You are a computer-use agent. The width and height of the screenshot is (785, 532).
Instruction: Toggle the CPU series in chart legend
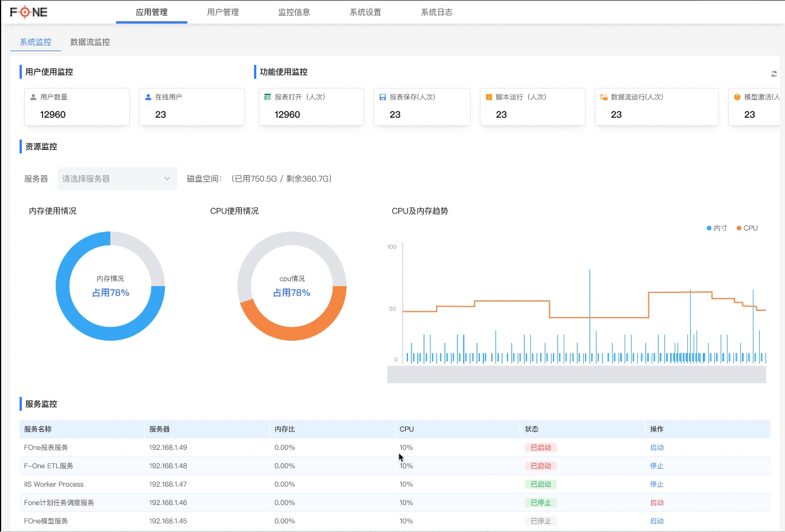point(747,228)
